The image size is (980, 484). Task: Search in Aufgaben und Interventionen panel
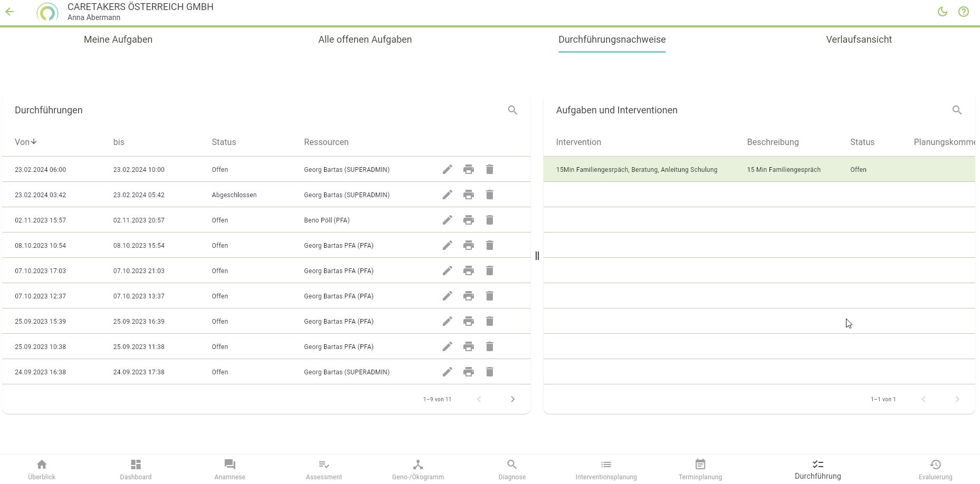[x=956, y=110]
